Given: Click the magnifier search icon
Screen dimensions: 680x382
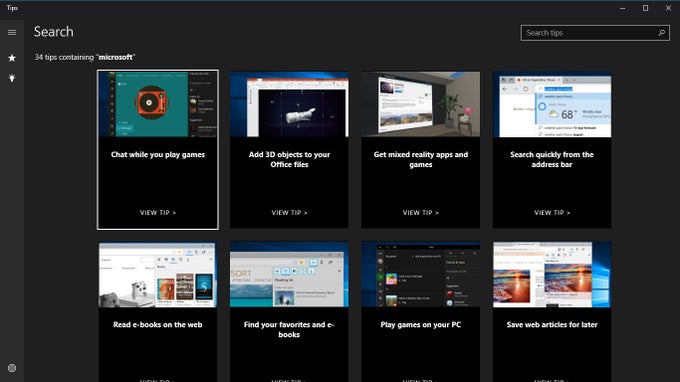Looking at the screenshot, I should coord(661,33).
